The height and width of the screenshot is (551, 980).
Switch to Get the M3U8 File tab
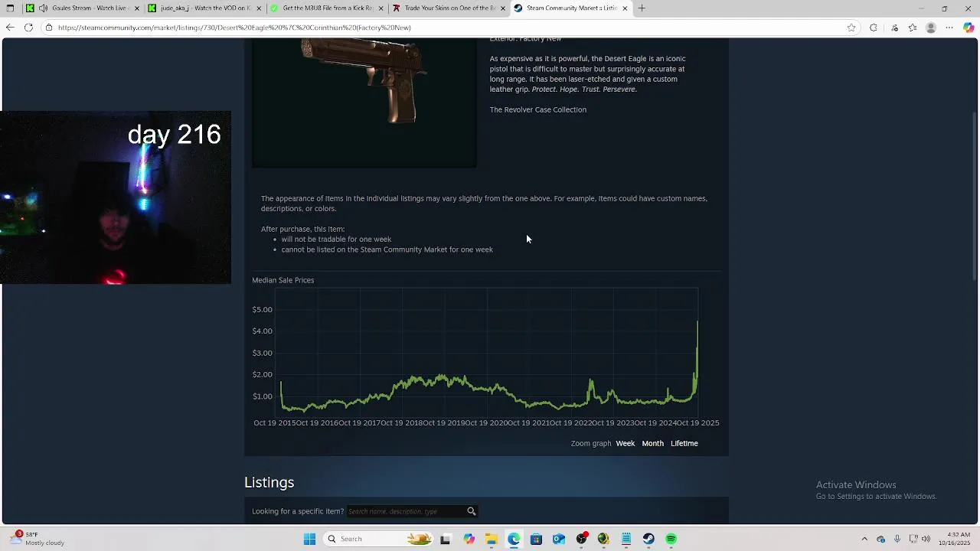[327, 8]
